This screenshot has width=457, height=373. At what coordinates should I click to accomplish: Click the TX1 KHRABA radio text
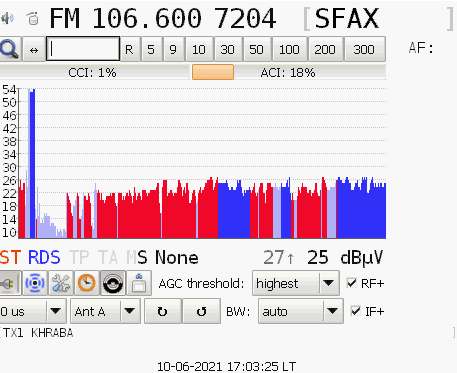pyautogui.click(x=38, y=333)
